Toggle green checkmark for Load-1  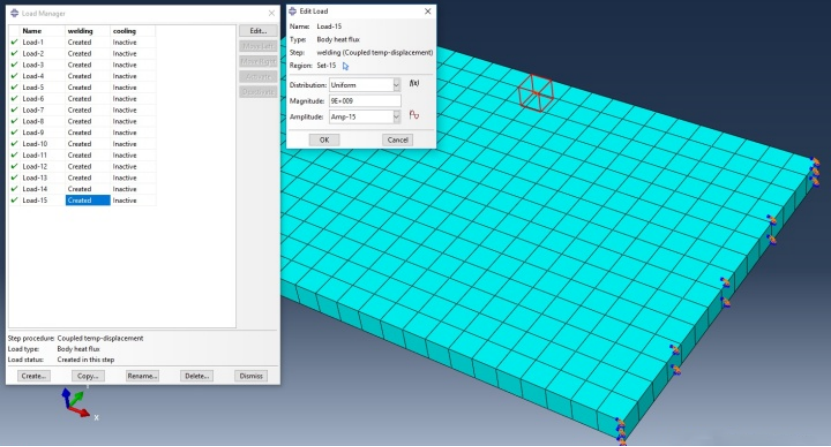click(x=14, y=42)
